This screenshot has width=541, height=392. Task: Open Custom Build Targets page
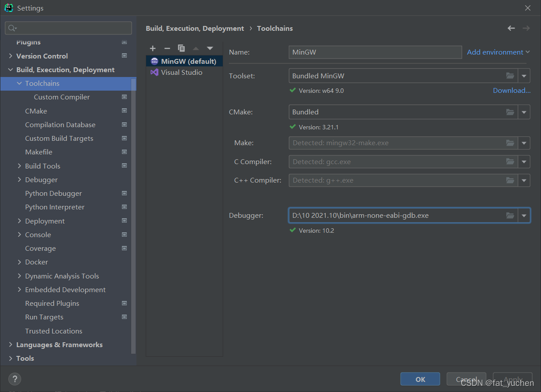coord(59,138)
